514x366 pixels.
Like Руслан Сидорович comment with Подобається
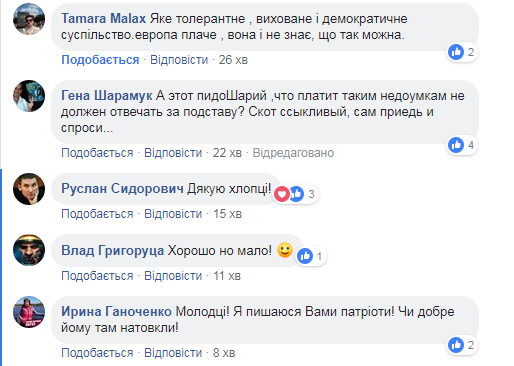click(97, 214)
